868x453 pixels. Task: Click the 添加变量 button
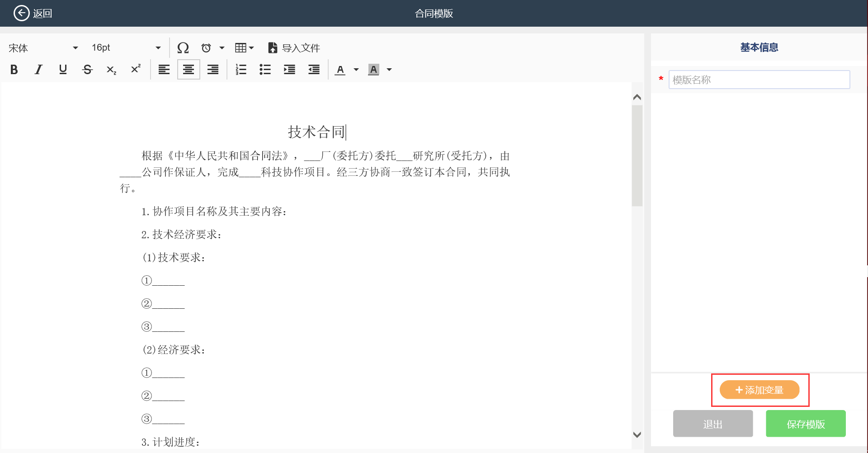click(x=759, y=390)
